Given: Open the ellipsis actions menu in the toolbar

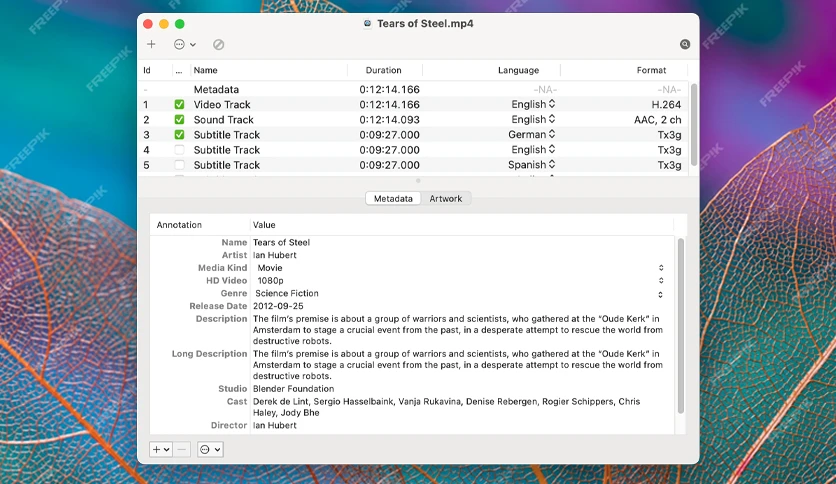Looking at the screenshot, I should click(184, 44).
